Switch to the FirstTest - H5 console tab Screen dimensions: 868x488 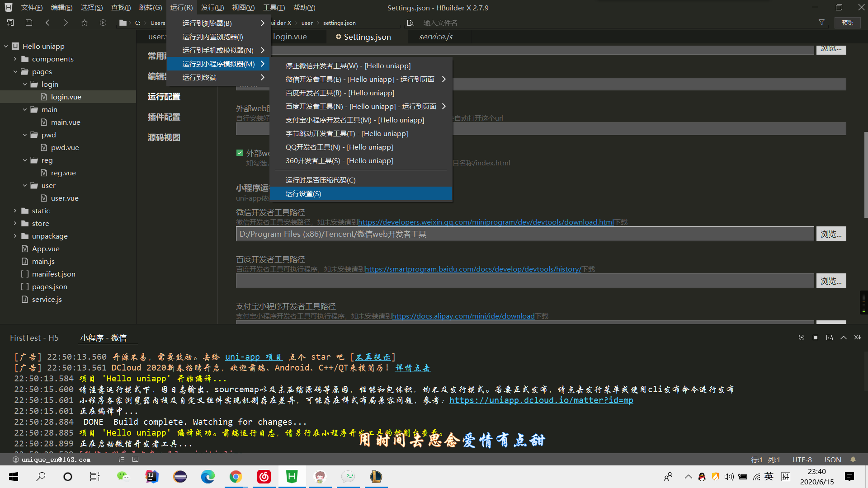coord(34,338)
